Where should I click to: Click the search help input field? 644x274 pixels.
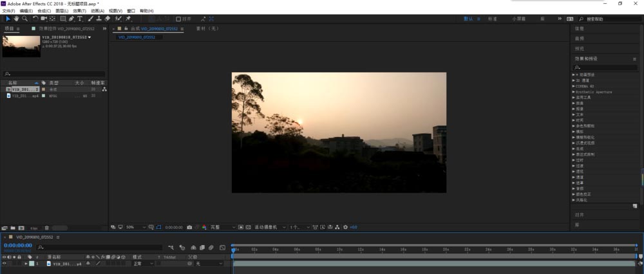tap(604, 19)
